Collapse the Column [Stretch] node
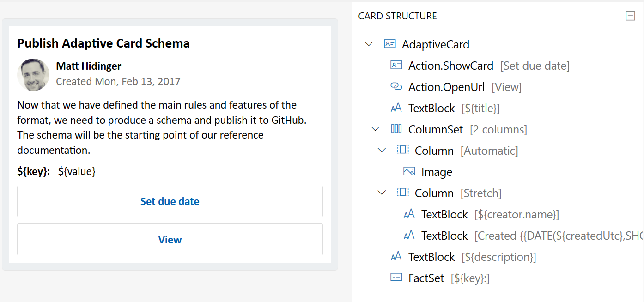The image size is (644, 302). (x=381, y=193)
